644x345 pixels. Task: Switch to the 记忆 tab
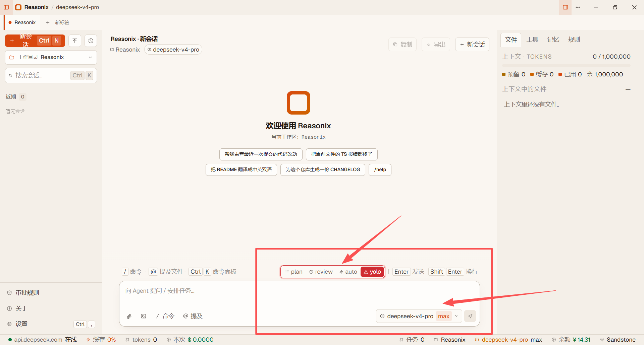click(x=553, y=40)
